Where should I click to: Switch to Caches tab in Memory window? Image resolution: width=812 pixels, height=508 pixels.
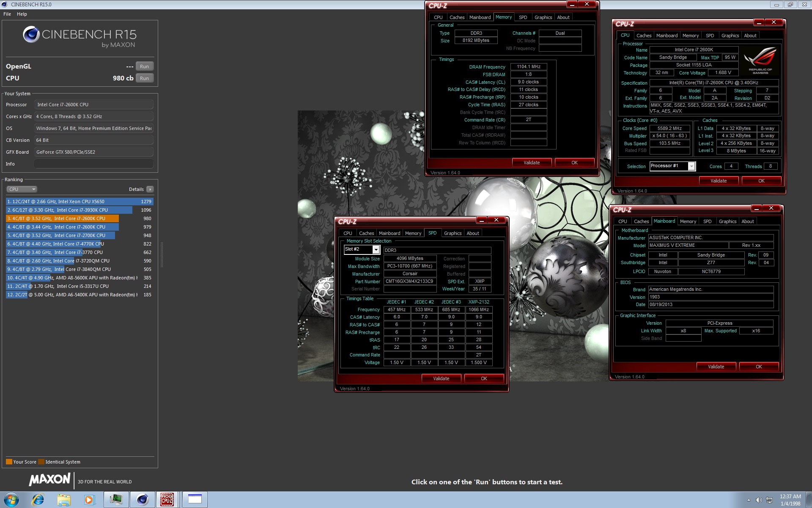tap(457, 17)
